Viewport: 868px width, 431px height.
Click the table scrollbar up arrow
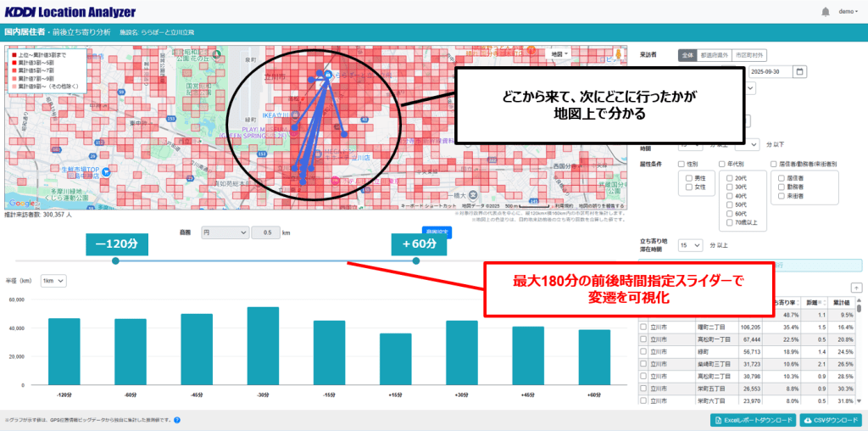tap(860, 301)
